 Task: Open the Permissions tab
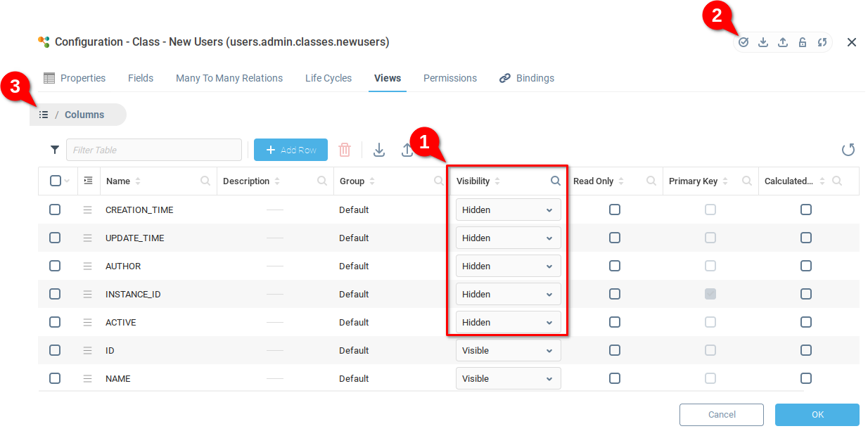(450, 78)
